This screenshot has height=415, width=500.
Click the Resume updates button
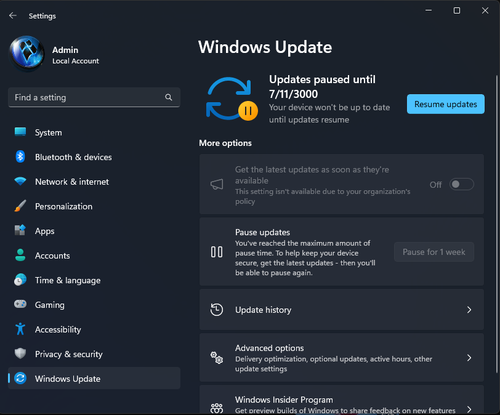tap(446, 104)
